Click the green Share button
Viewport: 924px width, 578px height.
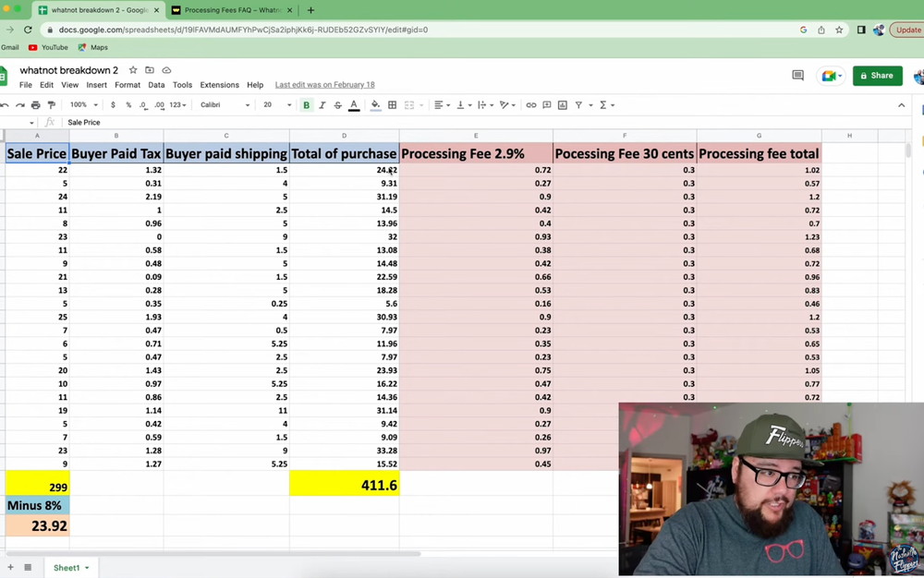pyautogui.click(x=876, y=76)
